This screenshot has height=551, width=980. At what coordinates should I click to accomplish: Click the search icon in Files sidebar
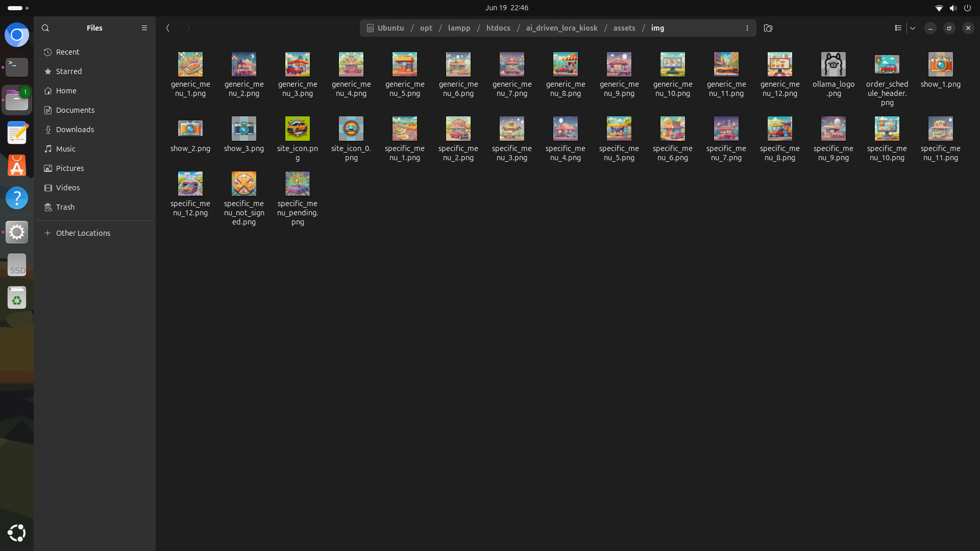click(45, 28)
